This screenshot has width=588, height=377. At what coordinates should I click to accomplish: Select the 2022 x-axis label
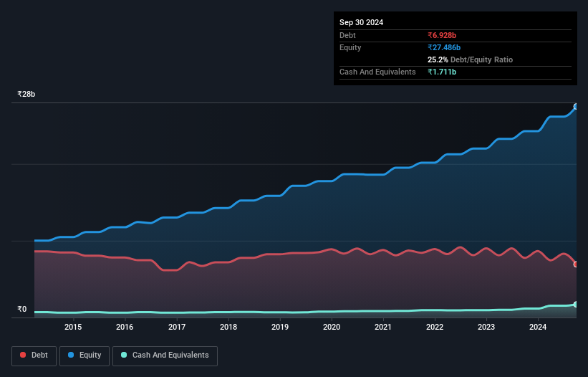(435, 327)
